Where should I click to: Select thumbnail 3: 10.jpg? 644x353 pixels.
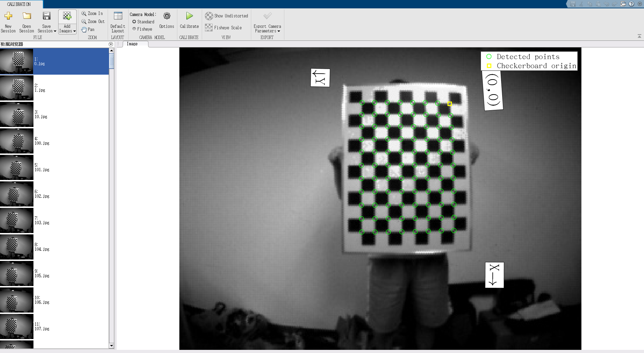(x=54, y=114)
